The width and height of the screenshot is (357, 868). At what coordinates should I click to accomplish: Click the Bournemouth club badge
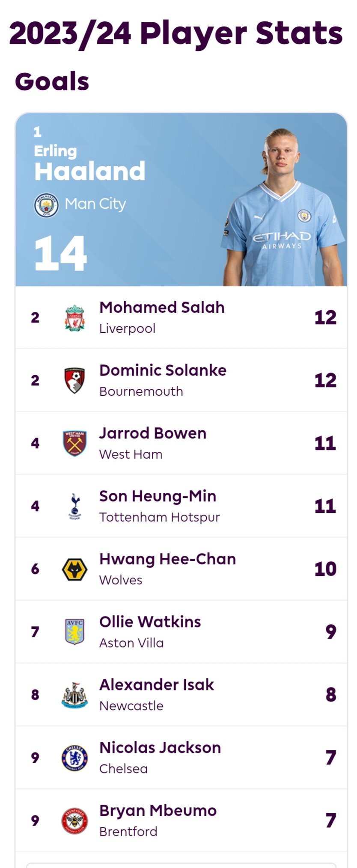74,380
